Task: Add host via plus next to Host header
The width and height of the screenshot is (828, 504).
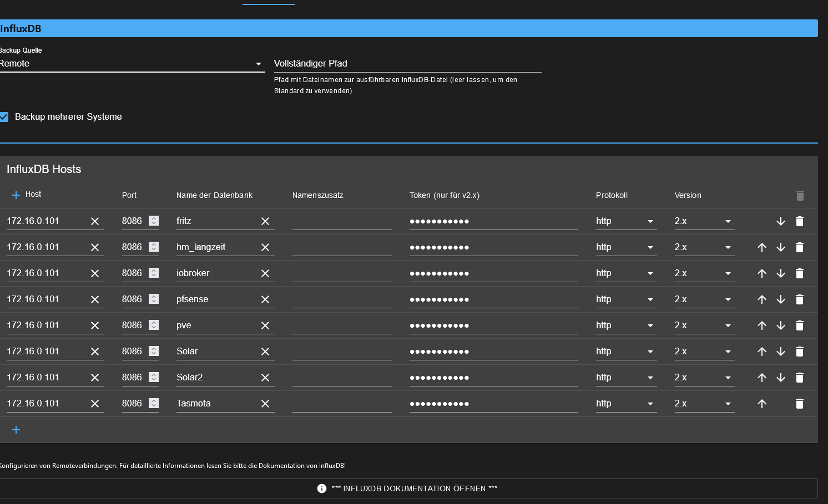Action: (16, 195)
